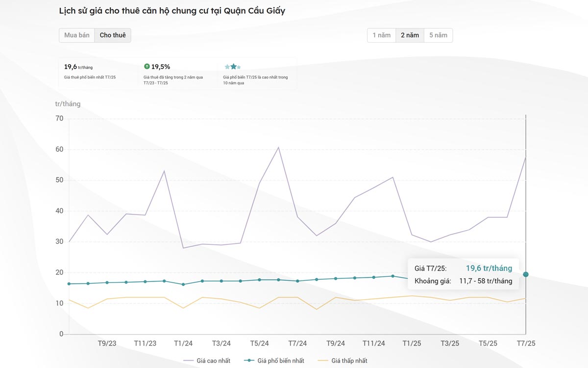Screen dimensions: 588x368
Task: Click the T9/23 x-axis label
Action: [x=107, y=343]
